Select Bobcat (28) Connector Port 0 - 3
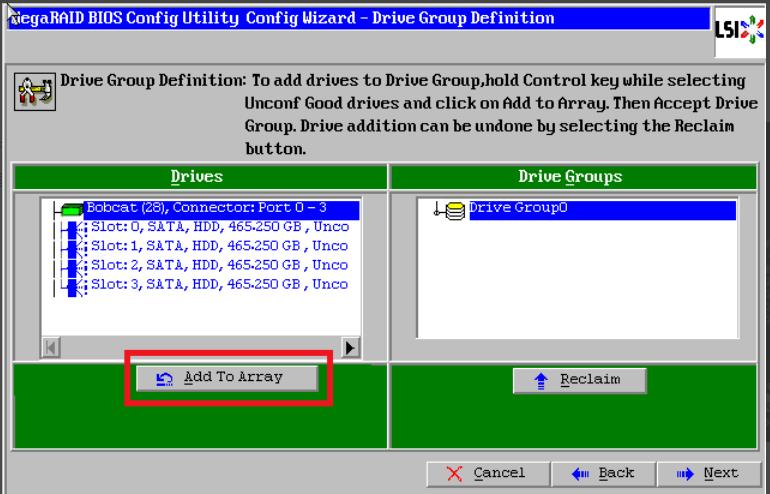The height and width of the screenshot is (494, 770). click(x=221, y=209)
